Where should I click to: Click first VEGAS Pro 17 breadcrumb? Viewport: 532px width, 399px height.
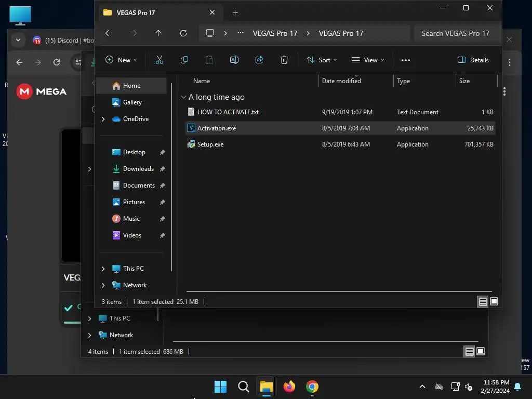[275, 33]
